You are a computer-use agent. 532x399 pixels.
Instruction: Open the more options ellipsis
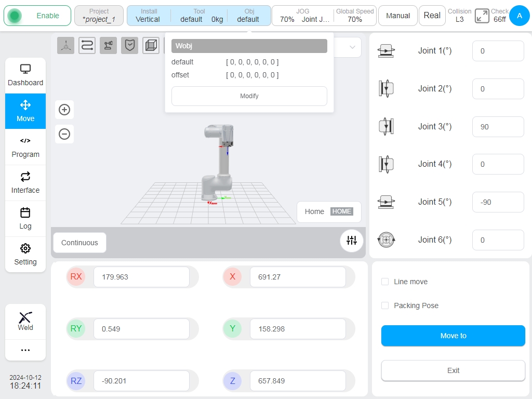point(25,350)
